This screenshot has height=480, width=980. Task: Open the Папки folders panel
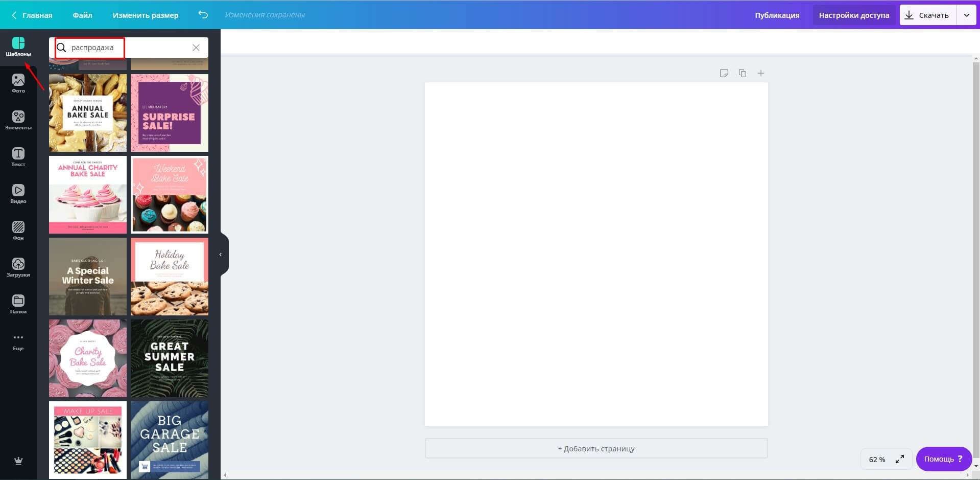pyautogui.click(x=18, y=305)
